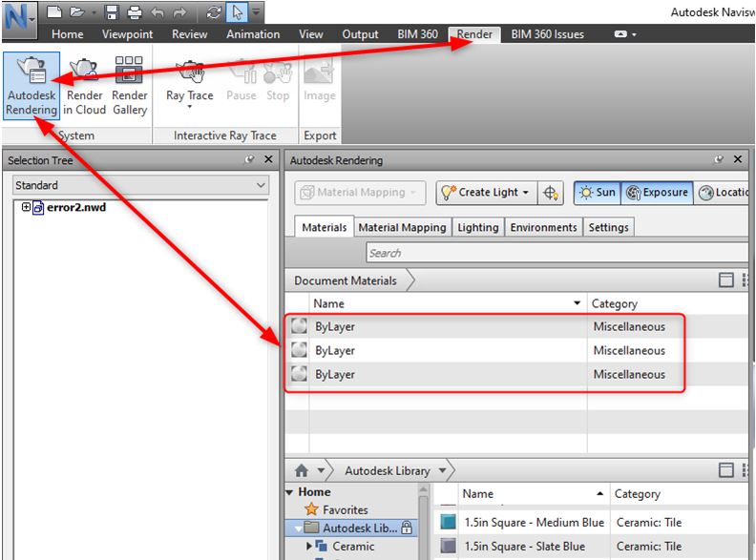Viewport: 756px width, 560px height.
Task: Open the Navisworks application menu button
Action: tap(19, 18)
